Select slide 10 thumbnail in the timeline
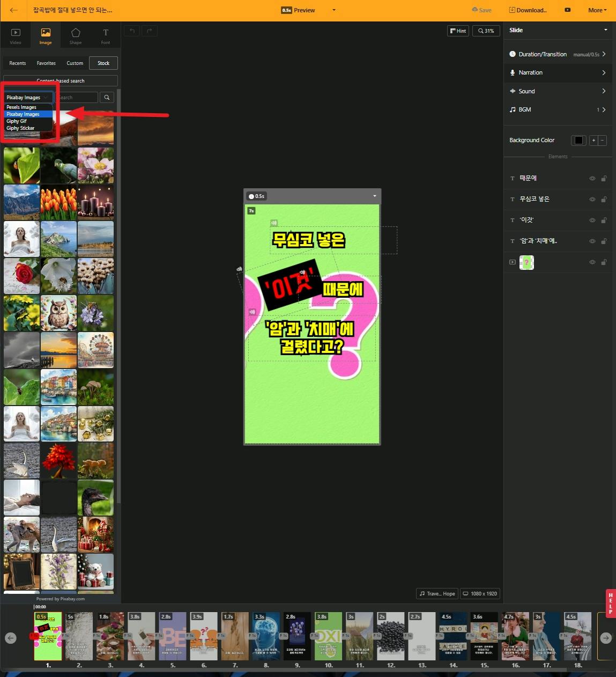This screenshot has height=677, width=616. [x=328, y=636]
